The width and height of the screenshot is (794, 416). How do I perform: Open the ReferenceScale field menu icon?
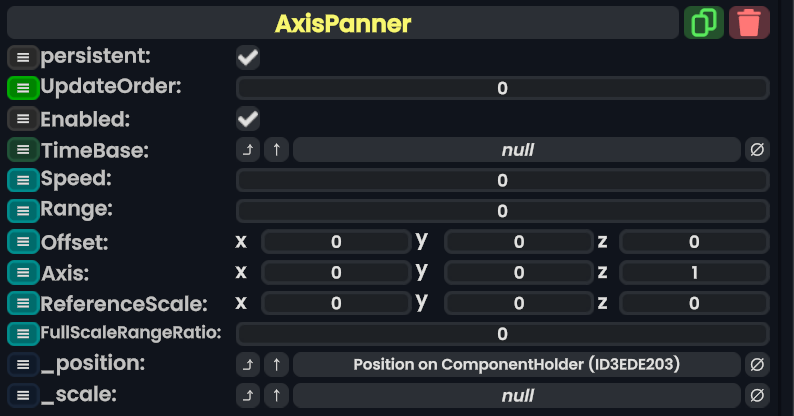pyautogui.click(x=22, y=303)
